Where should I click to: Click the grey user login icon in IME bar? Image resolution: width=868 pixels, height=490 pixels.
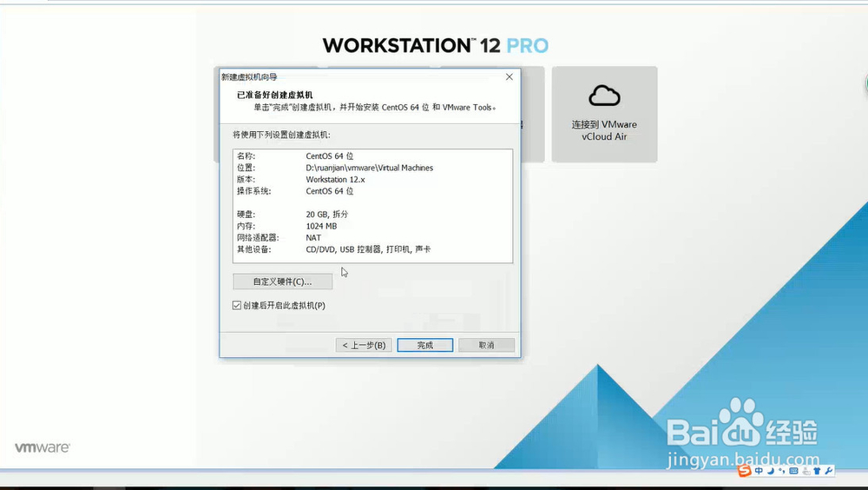[x=806, y=471]
